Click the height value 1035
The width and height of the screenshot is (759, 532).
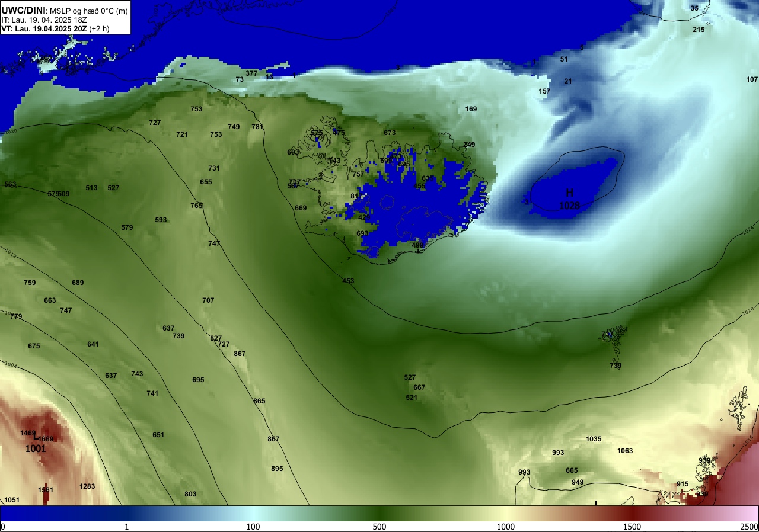click(x=594, y=439)
